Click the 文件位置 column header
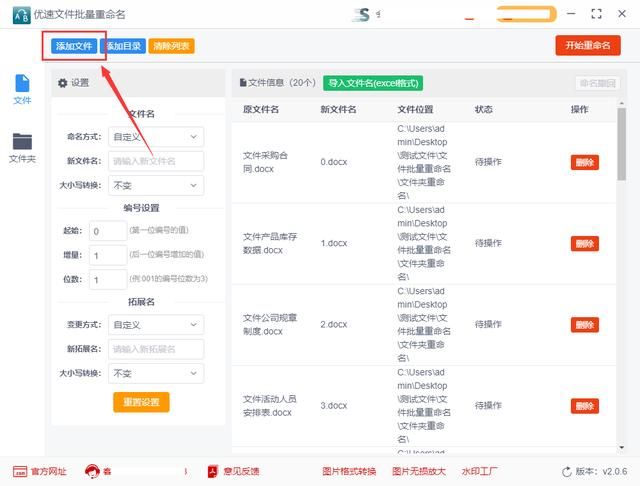 click(x=415, y=109)
